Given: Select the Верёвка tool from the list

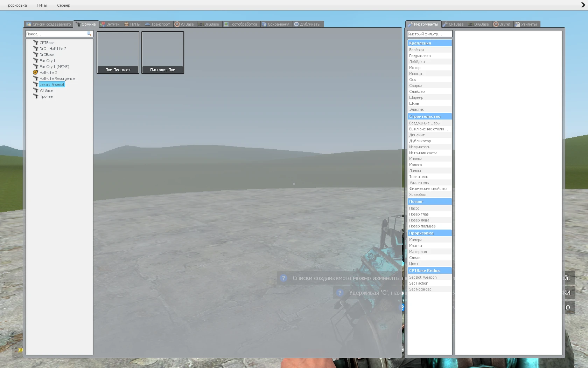Looking at the screenshot, I should [416, 50].
